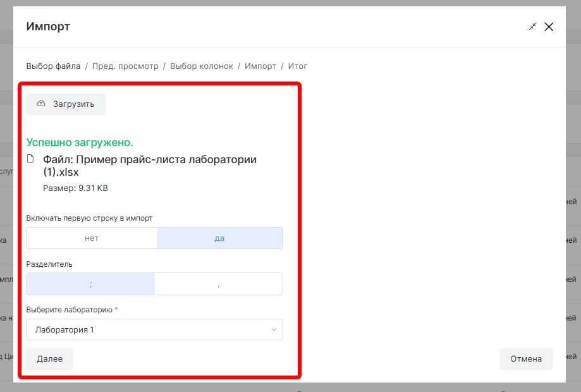Image resolution: width=581 pixels, height=392 pixels.
Task: Go to the 'Выбор файла' step
Action: [x=53, y=66]
